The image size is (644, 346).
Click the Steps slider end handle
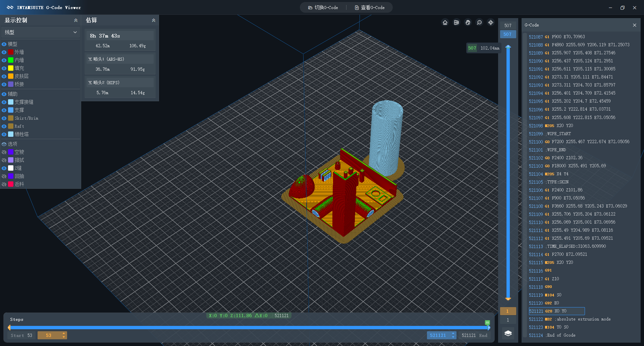489,328
